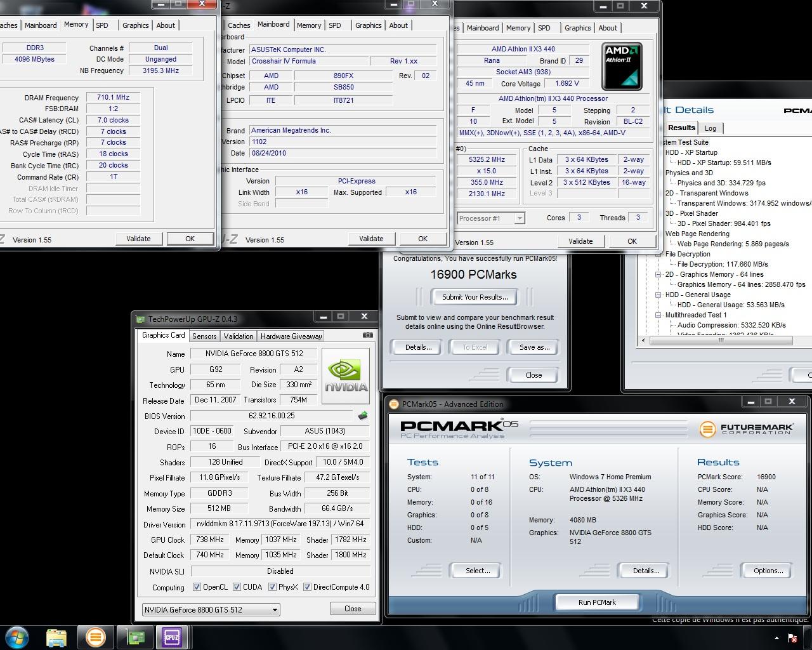812x650 pixels.
Task: Open the Processor #1 dropdown in CPU-Z
Action: (x=491, y=218)
